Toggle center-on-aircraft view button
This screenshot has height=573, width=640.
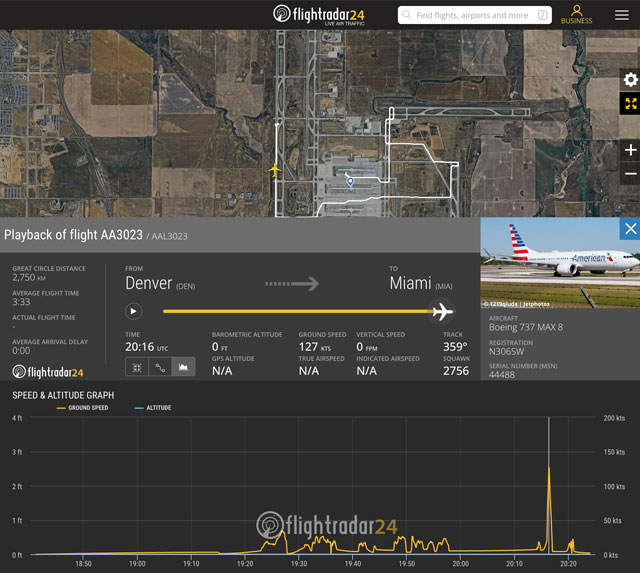click(137, 367)
